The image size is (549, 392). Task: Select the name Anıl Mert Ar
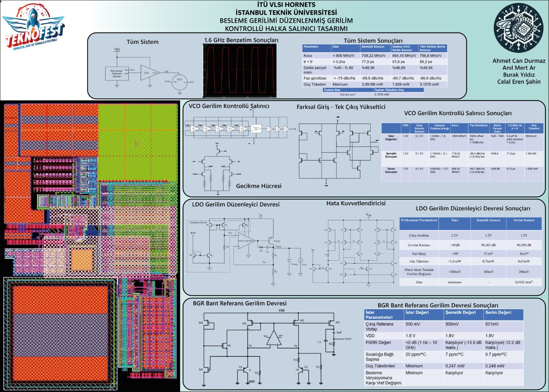(x=519, y=68)
